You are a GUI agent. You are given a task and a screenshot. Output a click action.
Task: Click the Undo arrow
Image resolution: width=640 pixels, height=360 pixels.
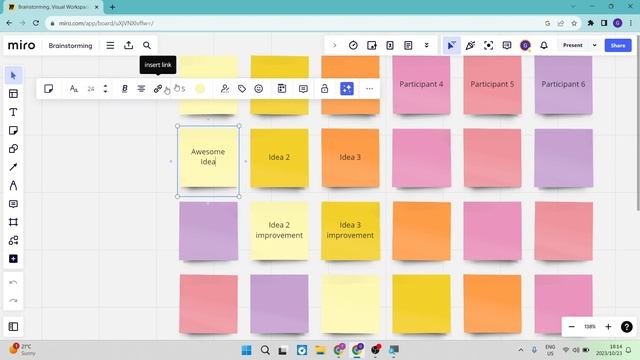tap(13, 282)
